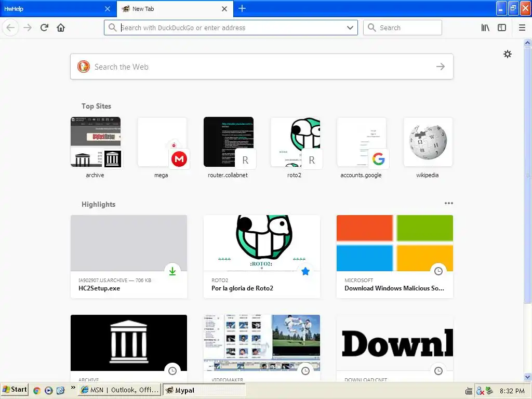Submit web search with arrow button

coord(441,66)
